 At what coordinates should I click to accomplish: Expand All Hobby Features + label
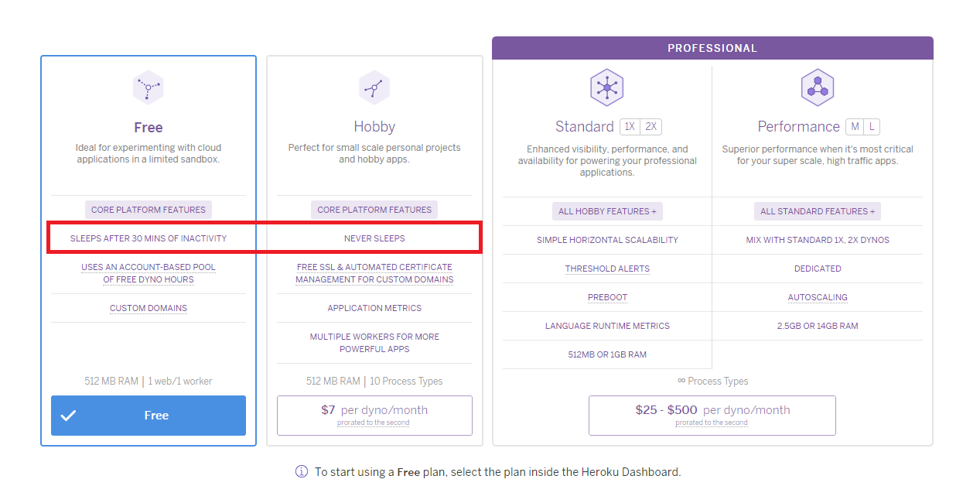tap(607, 211)
